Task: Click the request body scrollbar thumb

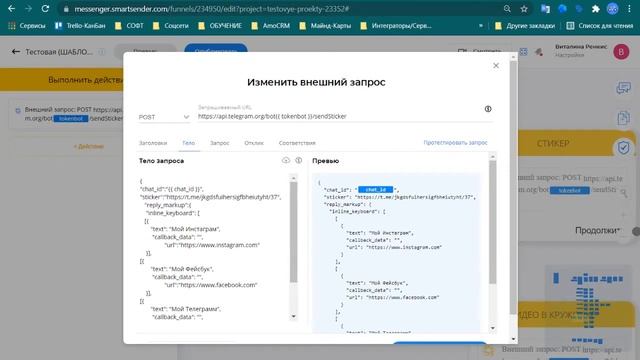Action: [x=293, y=232]
